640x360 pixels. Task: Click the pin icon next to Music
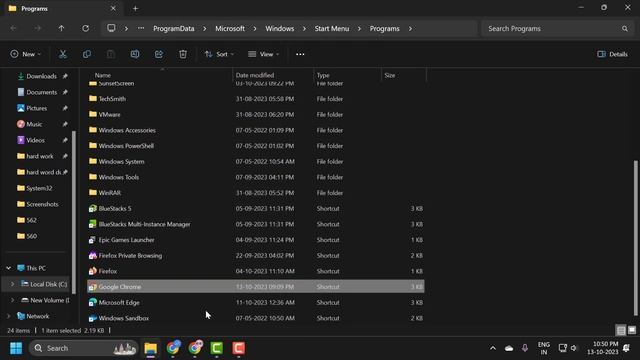point(65,124)
